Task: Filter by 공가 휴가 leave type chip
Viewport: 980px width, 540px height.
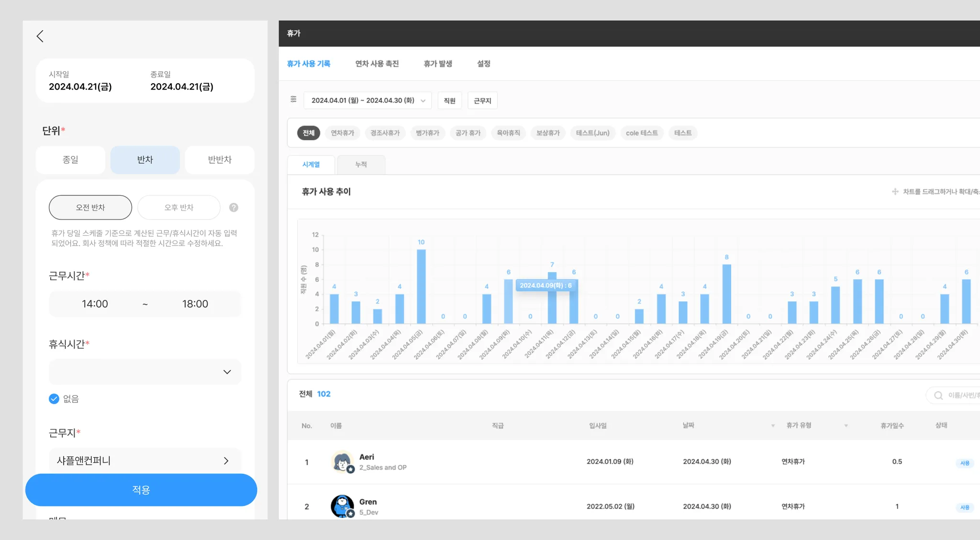Action: point(468,133)
